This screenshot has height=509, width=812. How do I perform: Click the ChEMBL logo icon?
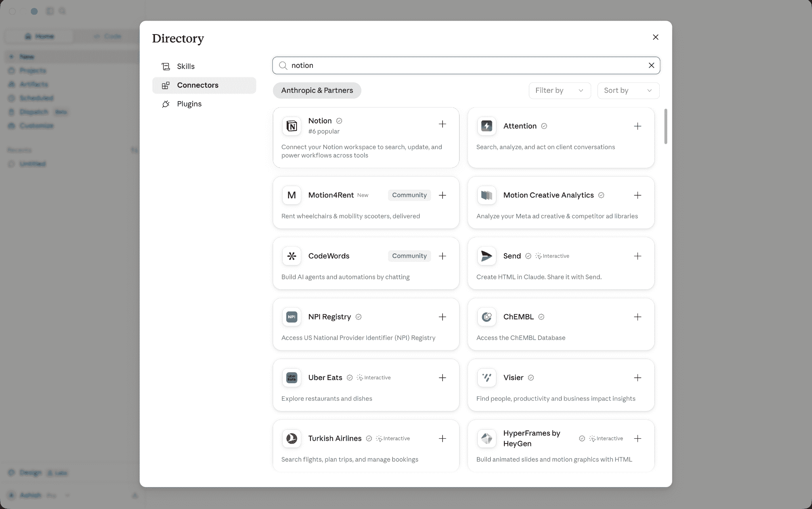coord(486,317)
